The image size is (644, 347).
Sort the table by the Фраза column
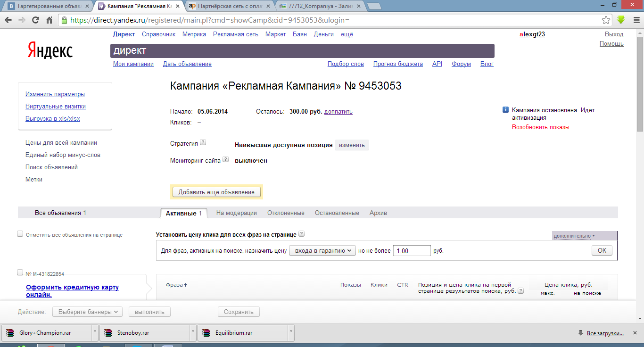pos(176,285)
